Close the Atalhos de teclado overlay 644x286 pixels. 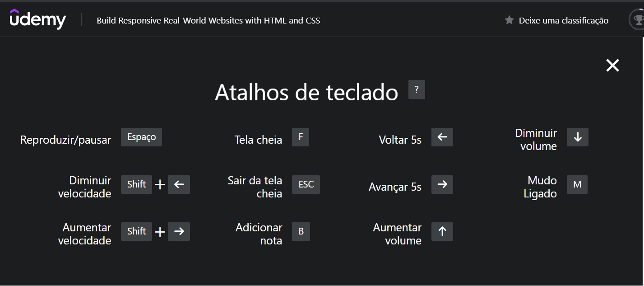[612, 65]
